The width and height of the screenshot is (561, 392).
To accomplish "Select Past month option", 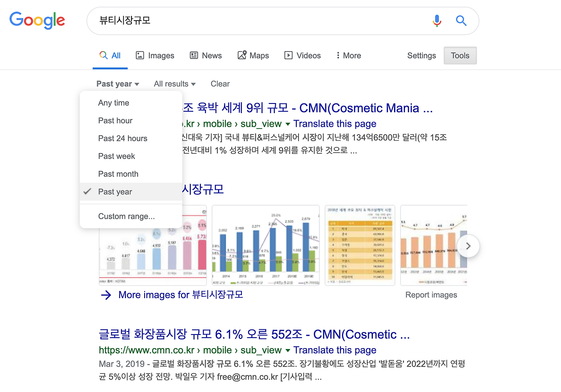I will coord(131,174).
